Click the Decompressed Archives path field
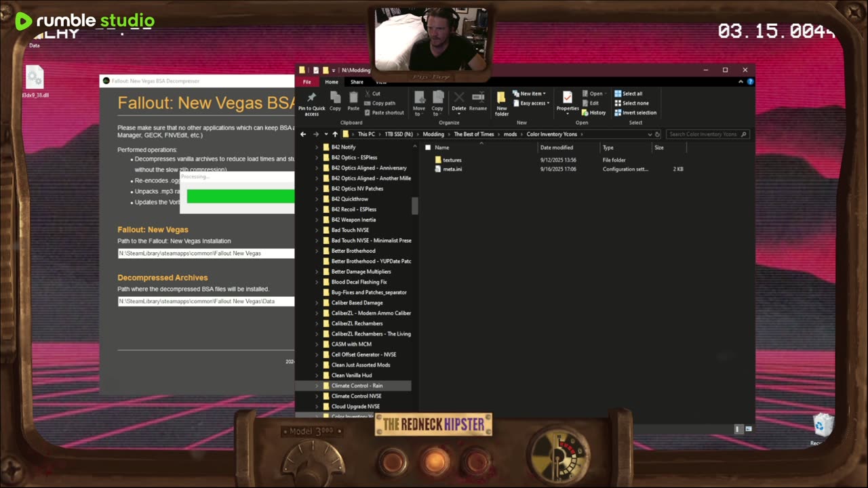 (x=206, y=302)
